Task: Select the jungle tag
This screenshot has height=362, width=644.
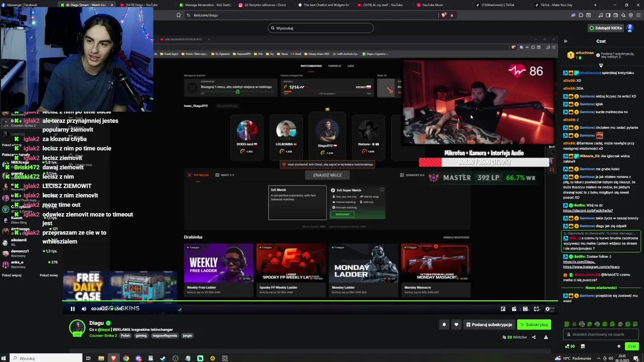Action: coord(187,335)
